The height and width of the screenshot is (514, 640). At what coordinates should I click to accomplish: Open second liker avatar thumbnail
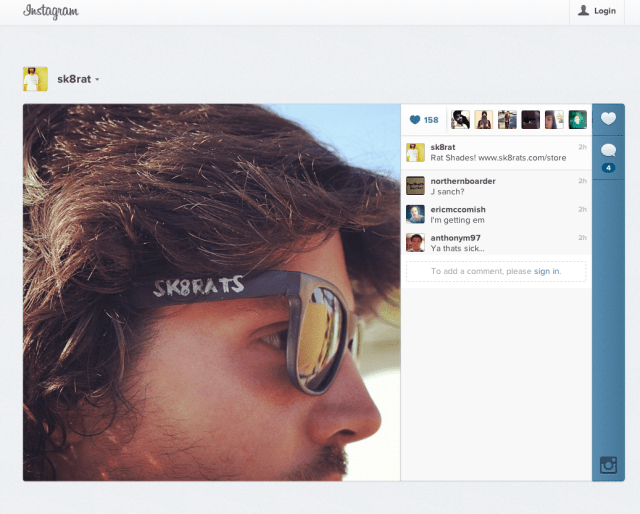tap(483, 120)
